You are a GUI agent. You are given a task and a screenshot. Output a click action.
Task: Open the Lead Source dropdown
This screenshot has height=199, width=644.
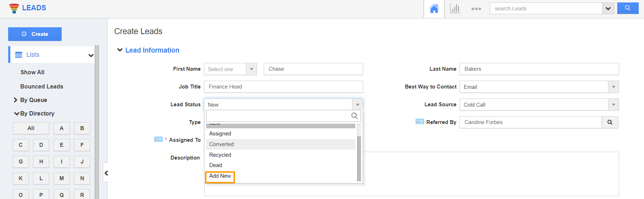coord(613,104)
